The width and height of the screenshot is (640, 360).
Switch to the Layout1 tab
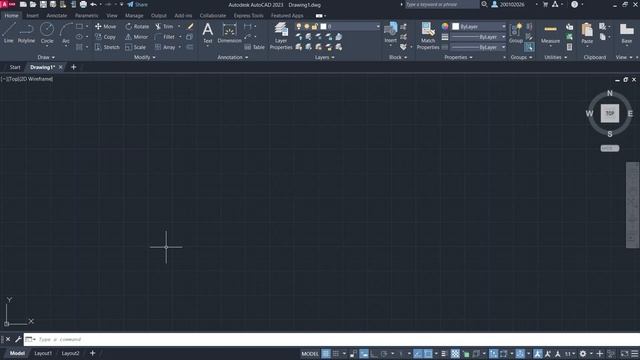pos(43,353)
